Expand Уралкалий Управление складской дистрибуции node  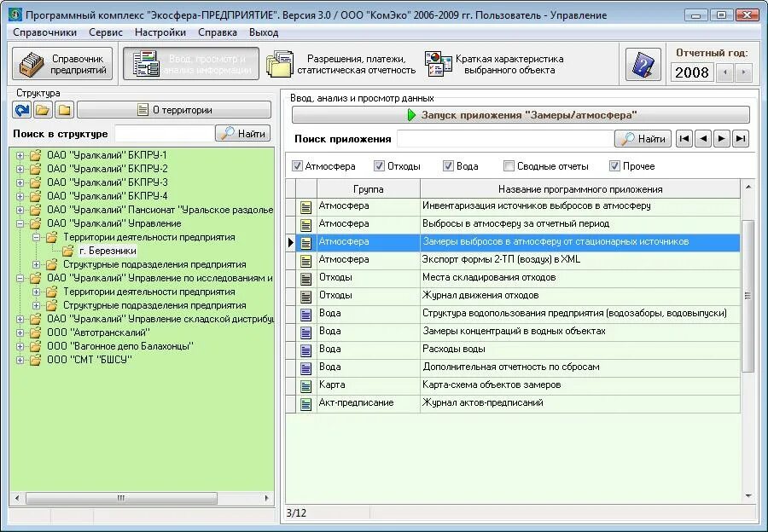point(20,319)
